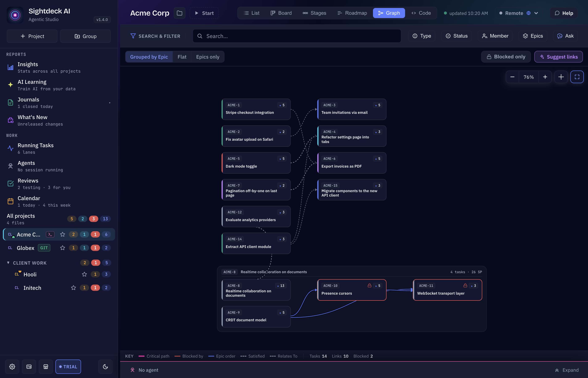The height and width of the screenshot is (378, 588).
Task: Toggle fullscreen graph view icon
Action: [x=577, y=77]
